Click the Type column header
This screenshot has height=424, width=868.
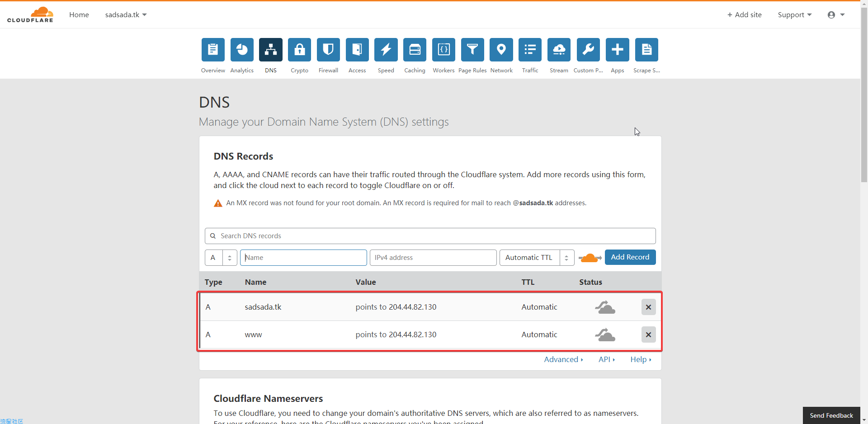[x=213, y=282]
